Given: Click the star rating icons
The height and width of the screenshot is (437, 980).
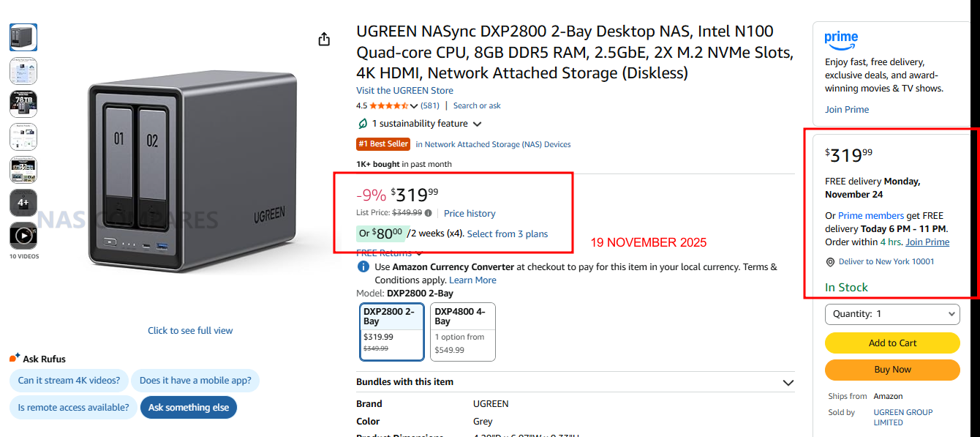Looking at the screenshot, I should [388, 105].
